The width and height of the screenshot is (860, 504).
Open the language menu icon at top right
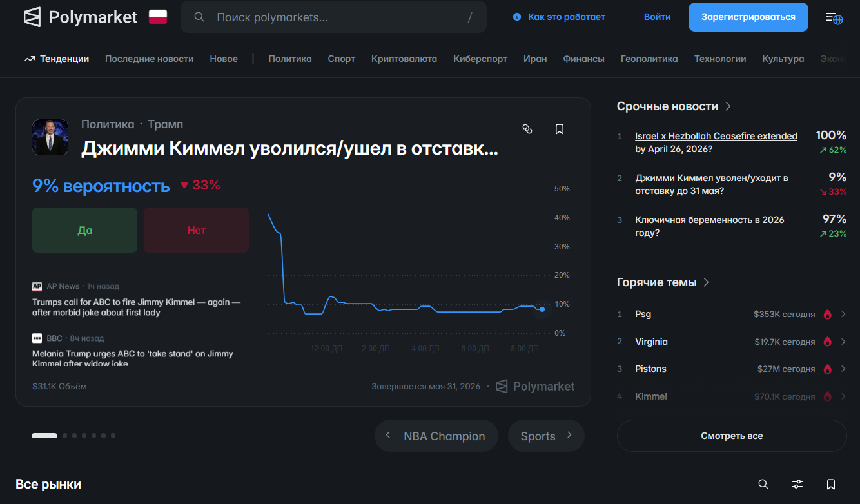(x=834, y=17)
